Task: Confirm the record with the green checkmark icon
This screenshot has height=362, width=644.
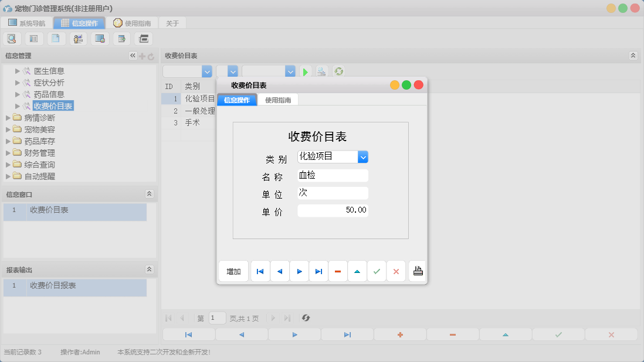Action: tap(377, 271)
